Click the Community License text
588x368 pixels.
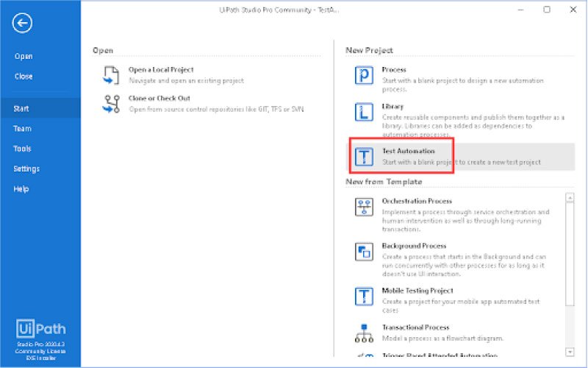(40, 351)
